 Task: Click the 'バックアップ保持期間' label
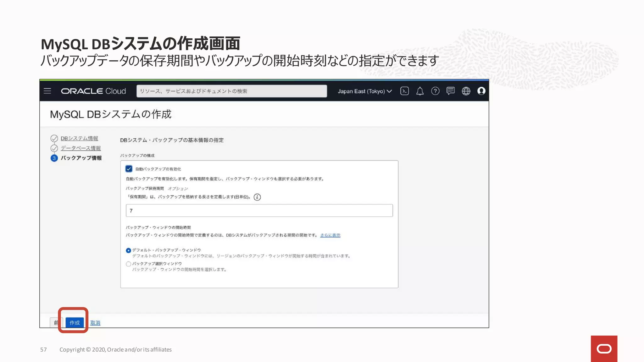point(145,189)
